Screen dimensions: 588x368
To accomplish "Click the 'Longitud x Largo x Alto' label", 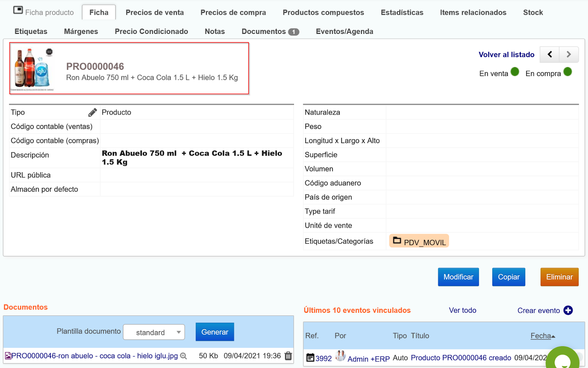I will [x=342, y=141].
